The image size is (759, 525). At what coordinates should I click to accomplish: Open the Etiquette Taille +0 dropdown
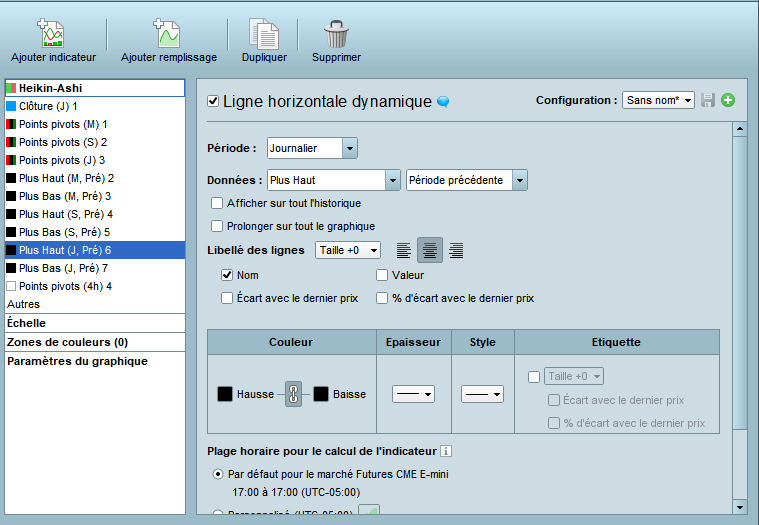pos(574,376)
